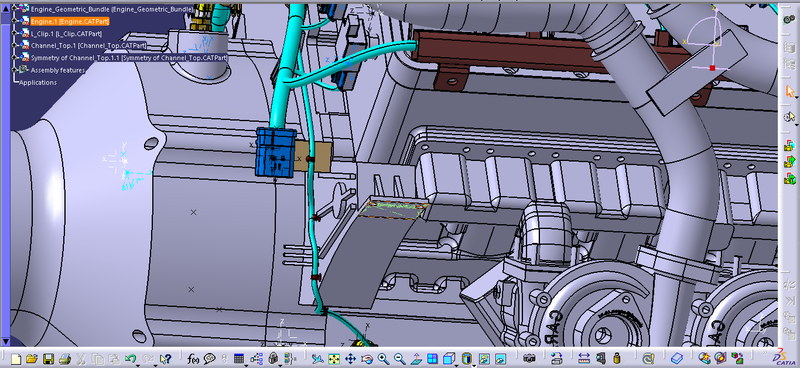The width and height of the screenshot is (800, 368).
Task: Toggle Swap visible space icon
Action: [501, 359]
